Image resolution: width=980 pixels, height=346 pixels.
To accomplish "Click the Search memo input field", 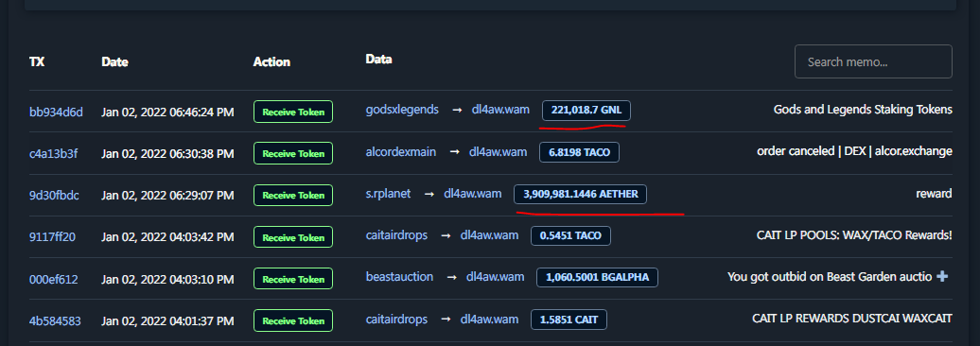I will click(x=873, y=61).
